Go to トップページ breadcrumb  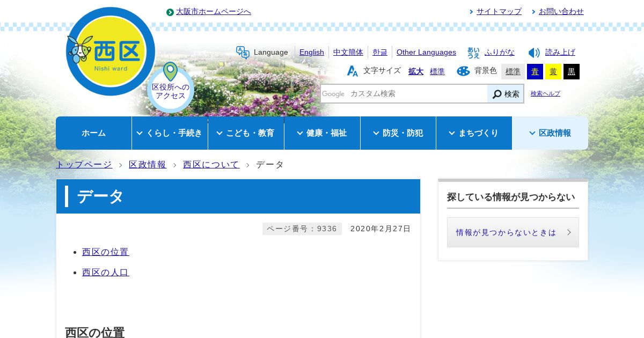84,165
